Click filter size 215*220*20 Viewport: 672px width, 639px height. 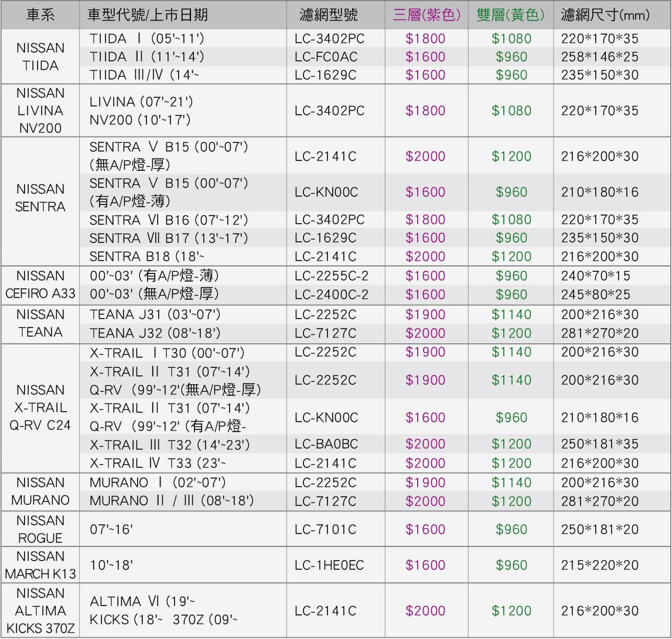[599, 565]
